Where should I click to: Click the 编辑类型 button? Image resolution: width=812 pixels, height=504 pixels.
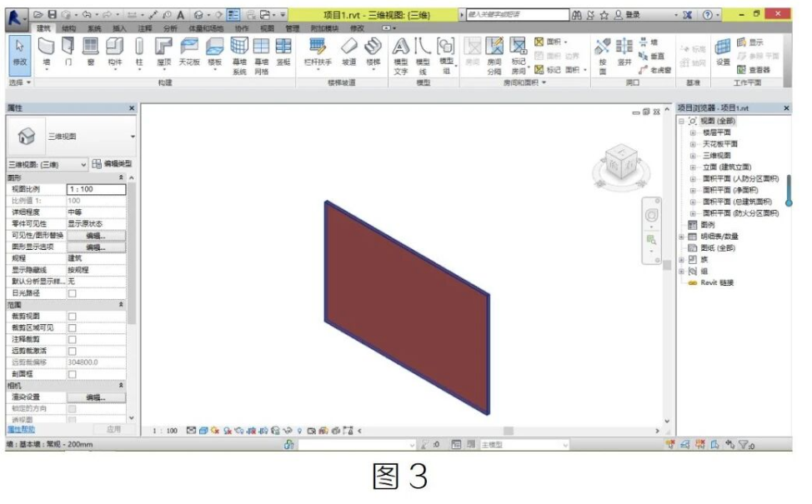coord(112,164)
